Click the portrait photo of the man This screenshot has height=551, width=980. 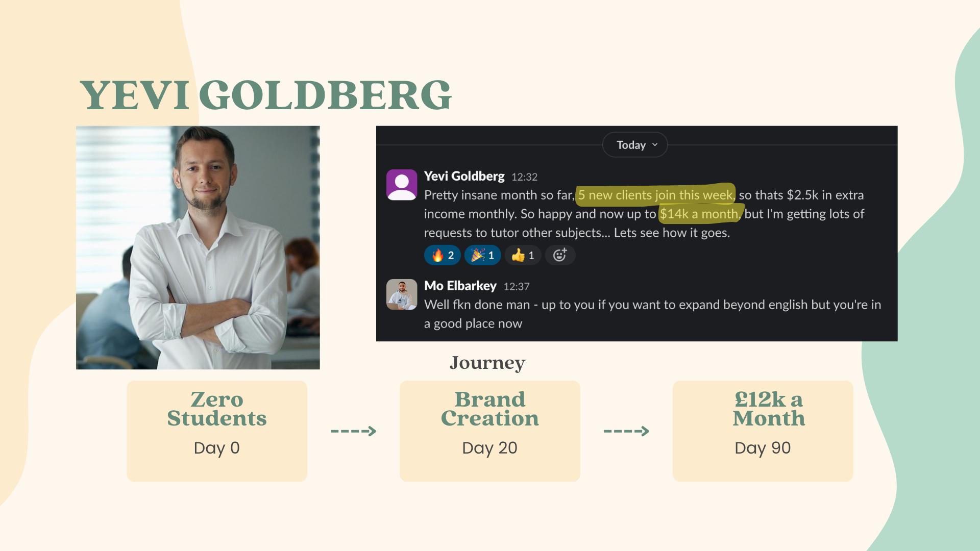pos(198,247)
